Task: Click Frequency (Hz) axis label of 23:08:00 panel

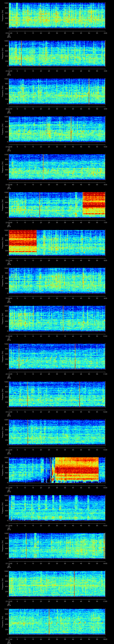Action: tap(3, 281)
